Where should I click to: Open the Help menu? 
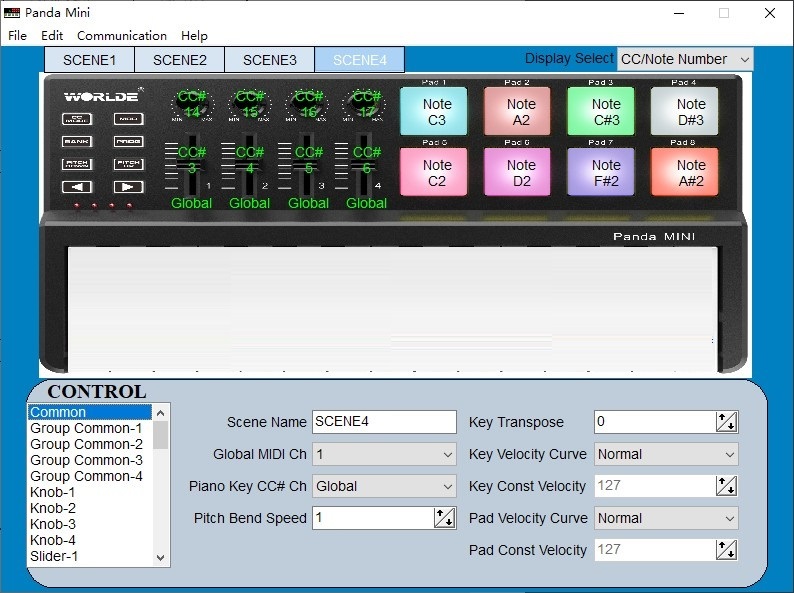pyautogui.click(x=194, y=35)
